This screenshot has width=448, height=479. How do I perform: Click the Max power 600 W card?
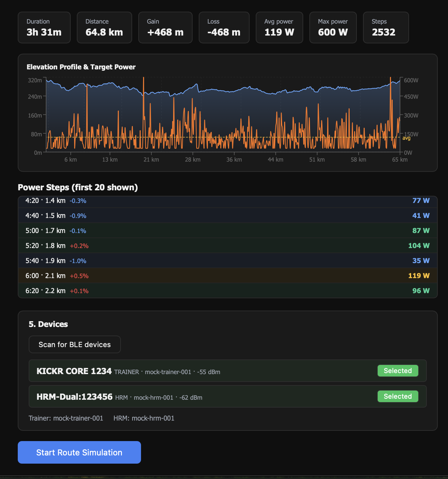click(333, 28)
